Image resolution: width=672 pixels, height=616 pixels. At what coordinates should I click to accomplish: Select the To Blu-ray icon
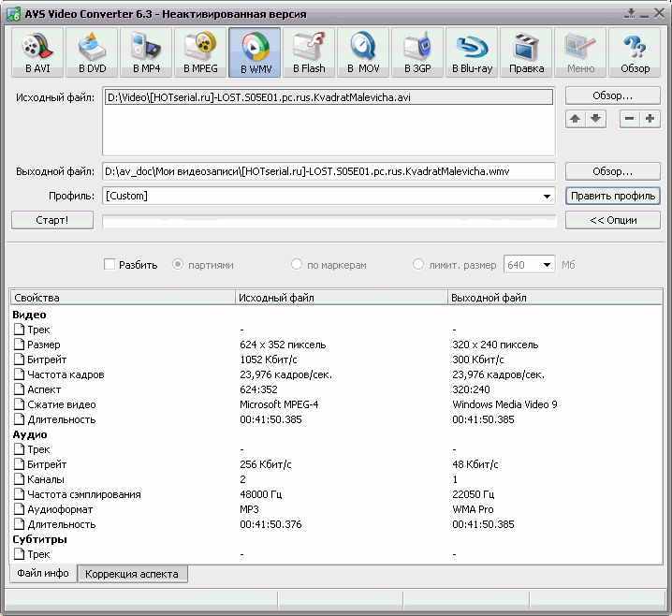pyautogui.click(x=472, y=52)
